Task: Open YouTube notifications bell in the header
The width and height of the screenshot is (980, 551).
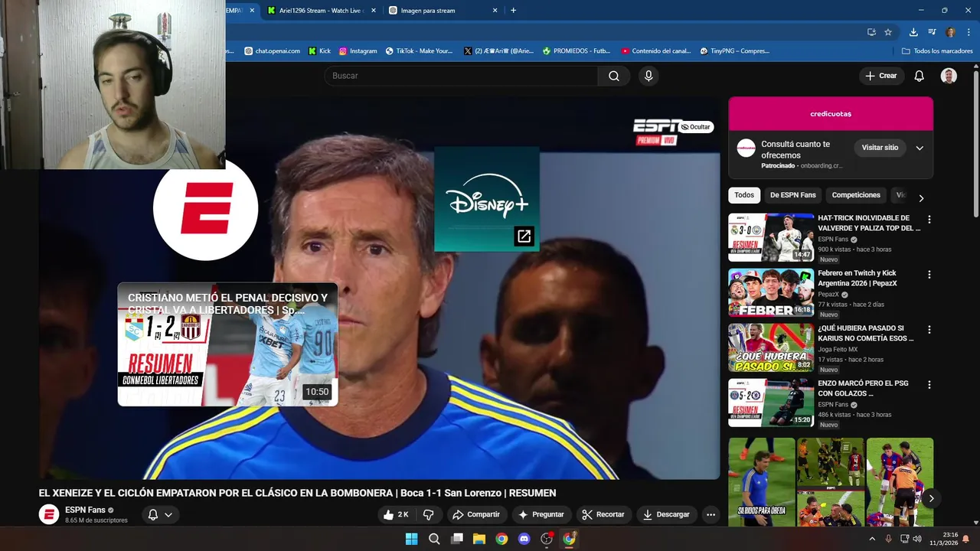Action: click(x=920, y=76)
